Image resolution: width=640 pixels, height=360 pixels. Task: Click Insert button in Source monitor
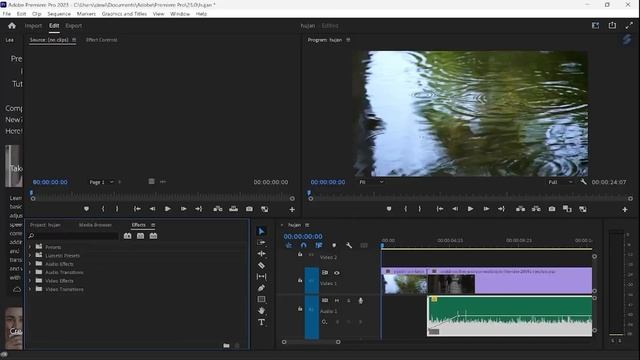click(218, 209)
